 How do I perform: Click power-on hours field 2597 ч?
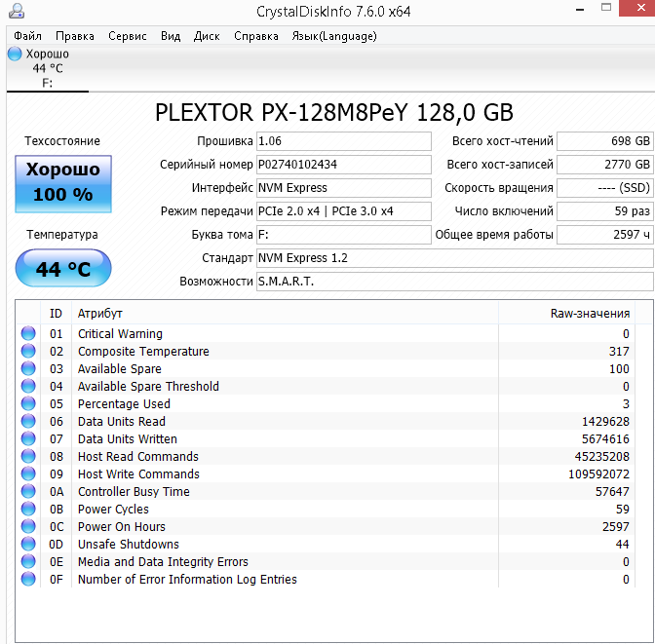tap(605, 235)
